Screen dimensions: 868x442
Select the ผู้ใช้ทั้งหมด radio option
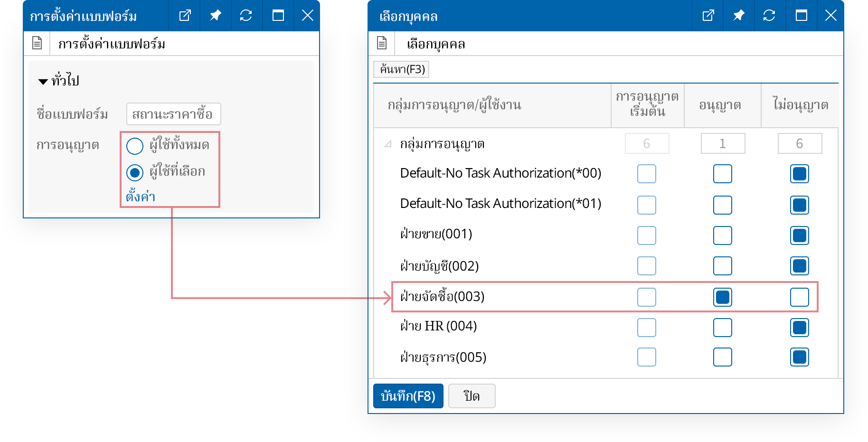(x=135, y=146)
